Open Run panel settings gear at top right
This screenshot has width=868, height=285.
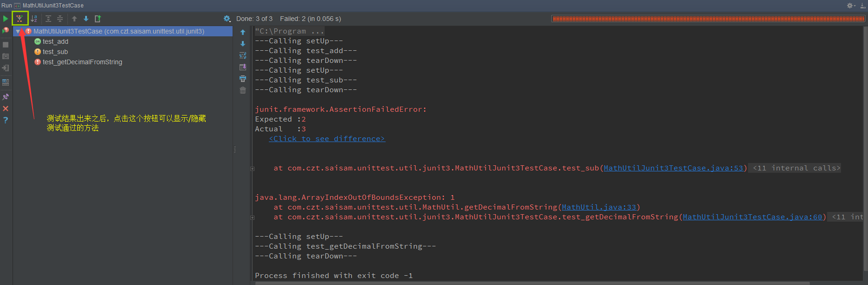[x=851, y=6]
